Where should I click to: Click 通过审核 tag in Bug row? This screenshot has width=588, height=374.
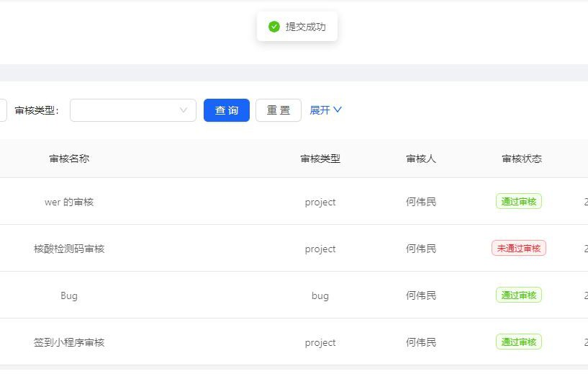[x=519, y=295]
